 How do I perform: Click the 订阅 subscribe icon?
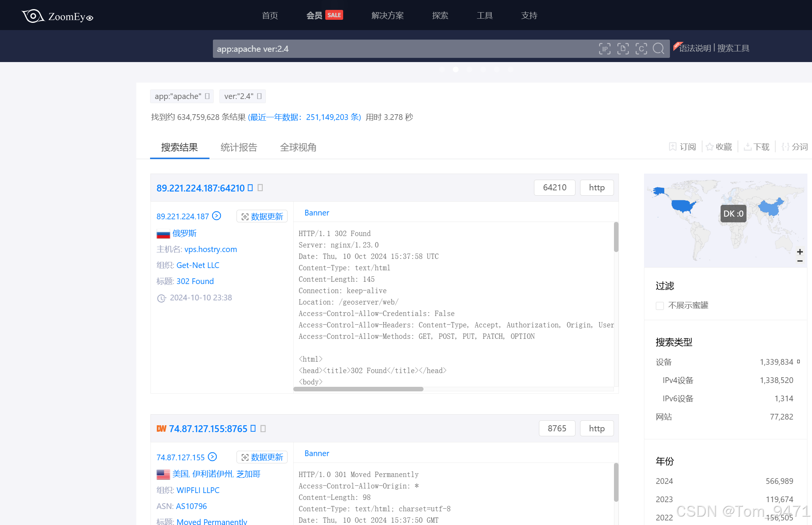[x=673, y=147]
